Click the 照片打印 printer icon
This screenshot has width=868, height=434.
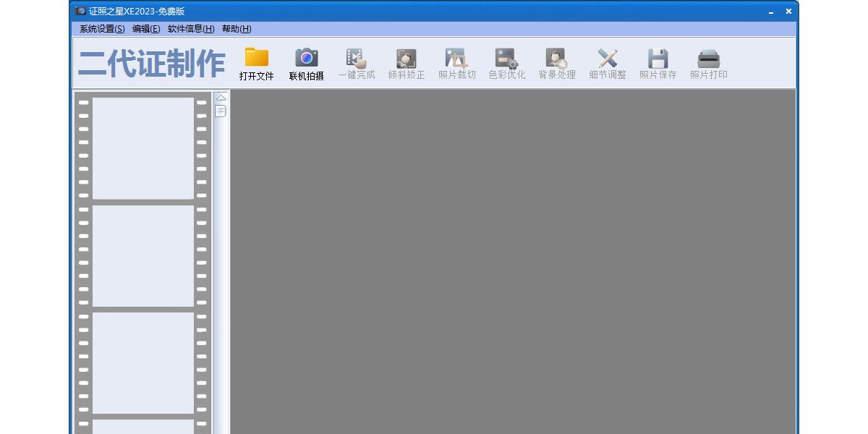708,58
